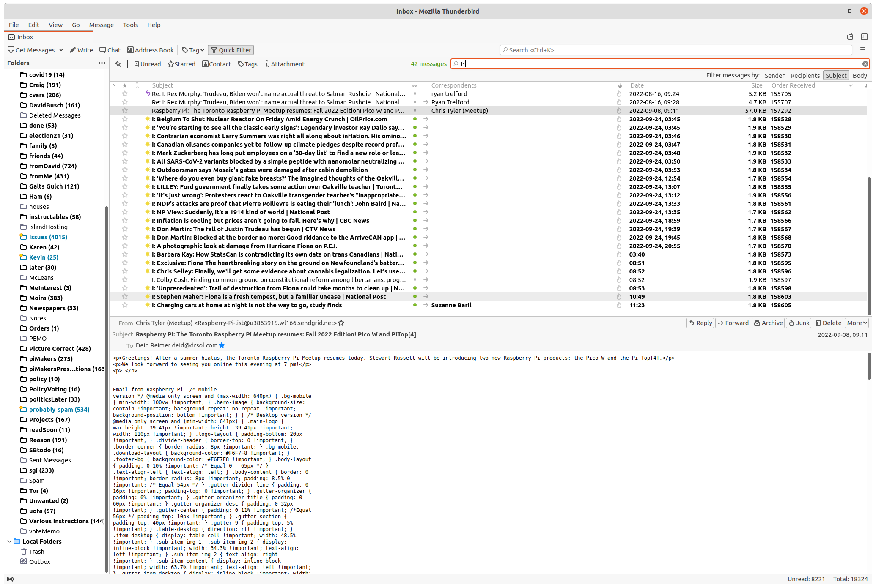876x588 pixels.
Task: Clear the quick filter text field
Action: 865,64
